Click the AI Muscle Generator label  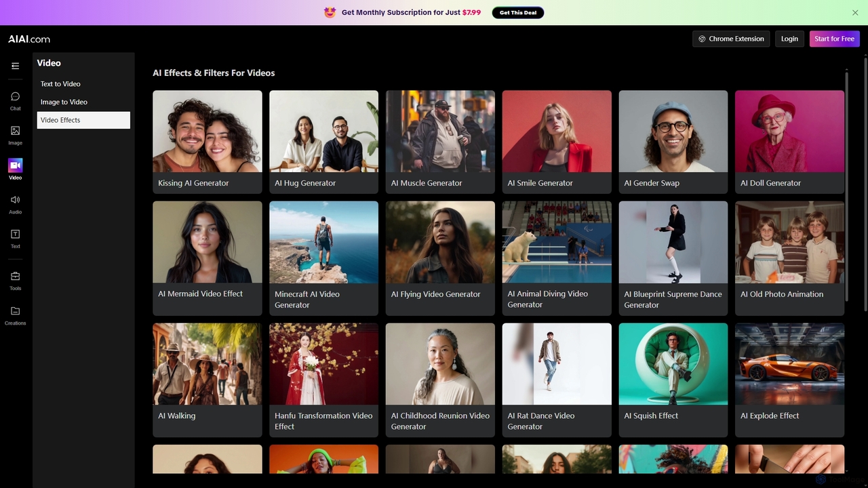click(427, 183)
